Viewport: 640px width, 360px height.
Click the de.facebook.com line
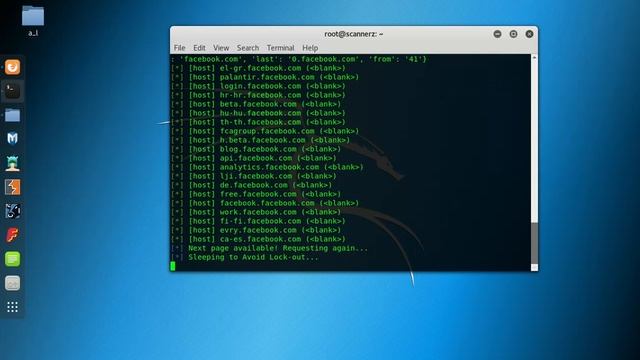click(x=252, y=185)
